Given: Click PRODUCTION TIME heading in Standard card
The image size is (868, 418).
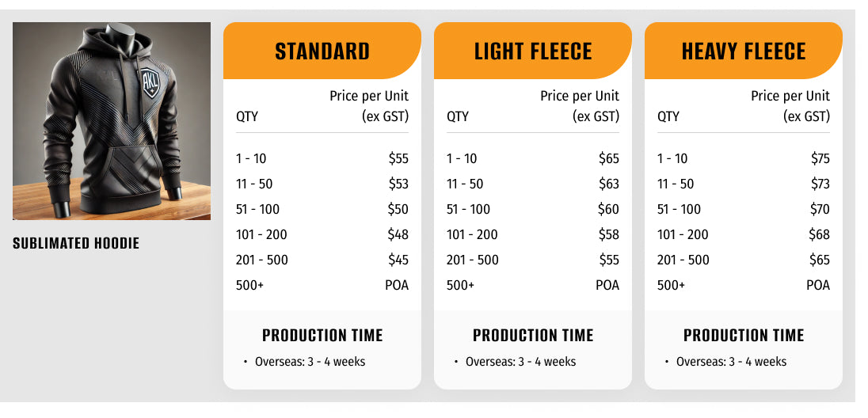Looking at the screenshot, I should 322,335.
